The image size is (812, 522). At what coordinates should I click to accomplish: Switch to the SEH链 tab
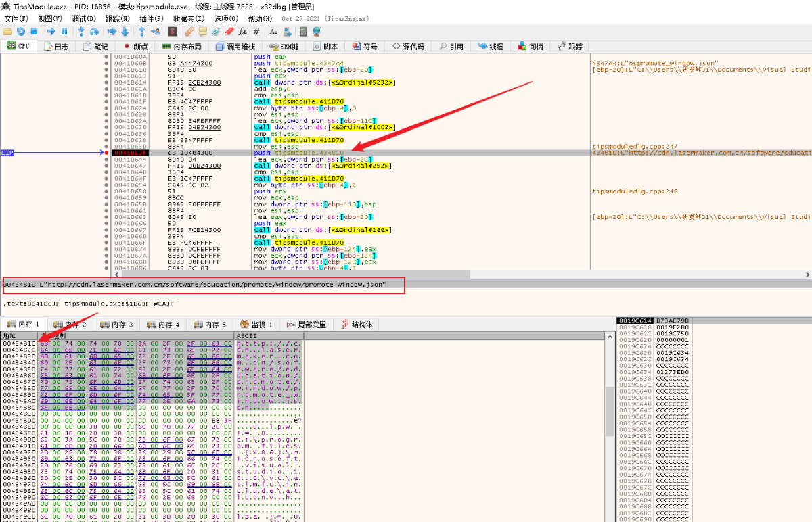pyautogui.click(x=285, y=46)
